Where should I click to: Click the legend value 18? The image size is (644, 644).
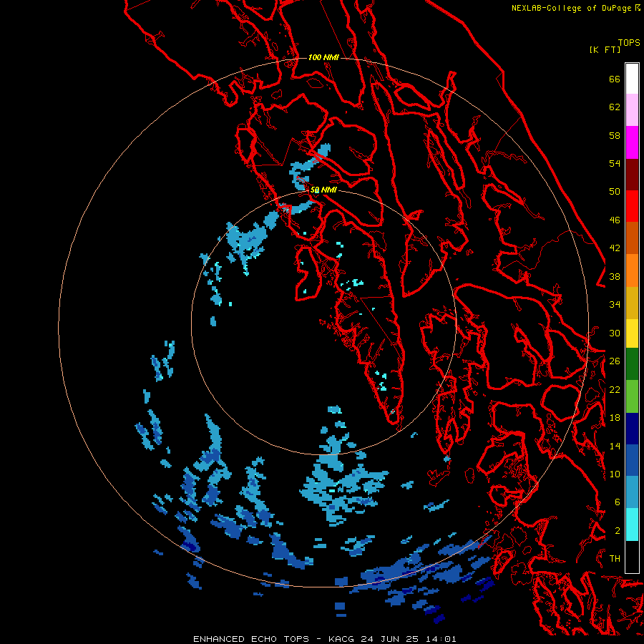tap(615, 417)
